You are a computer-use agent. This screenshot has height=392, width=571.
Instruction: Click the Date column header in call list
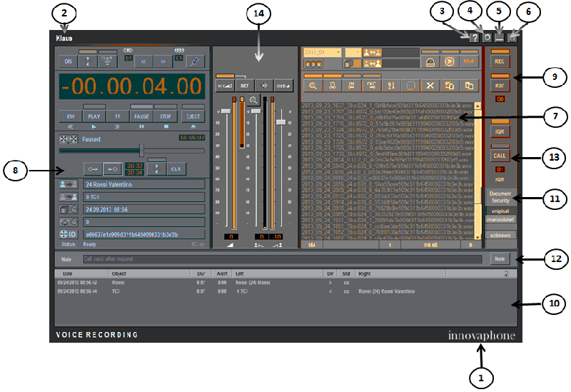(67, 273)
